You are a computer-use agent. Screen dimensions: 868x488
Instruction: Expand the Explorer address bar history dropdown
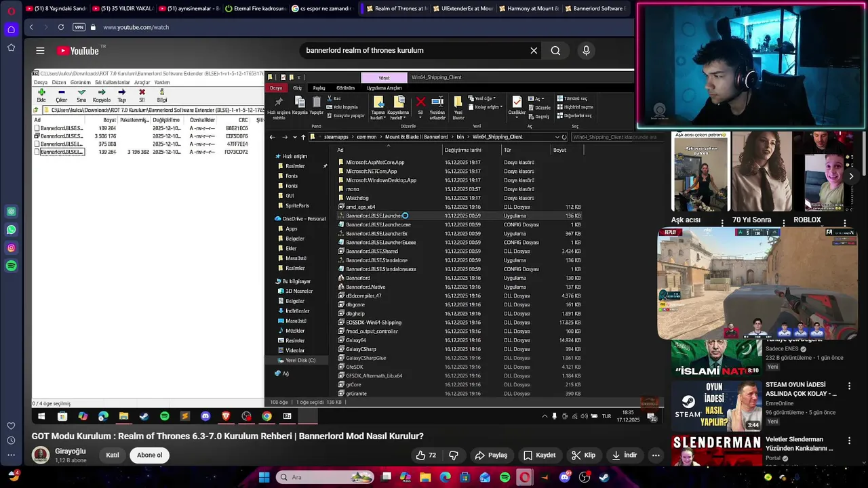(557, 137)
